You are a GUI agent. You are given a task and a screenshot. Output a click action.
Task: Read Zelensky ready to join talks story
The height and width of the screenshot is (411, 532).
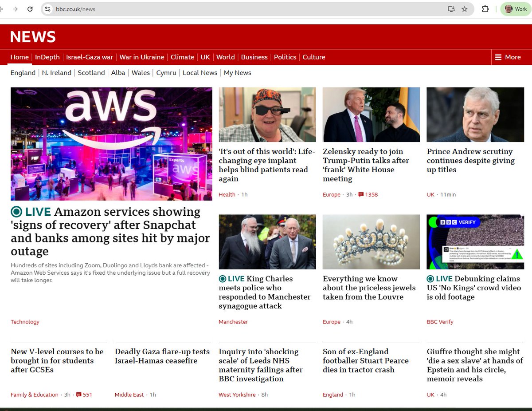[366, 165]
